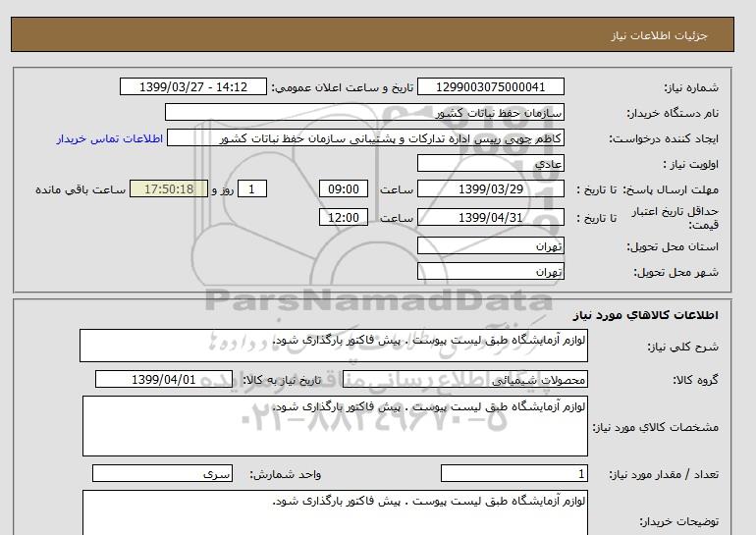756x535 pixels.
Task: Click the section heading اطلاعات کالاهای مورد نیاز
Action: coord(646,315)
